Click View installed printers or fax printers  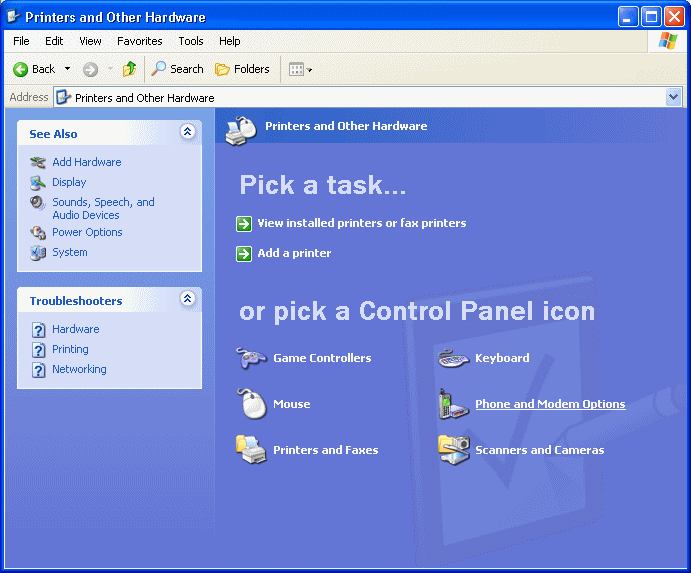coord(361,223)
